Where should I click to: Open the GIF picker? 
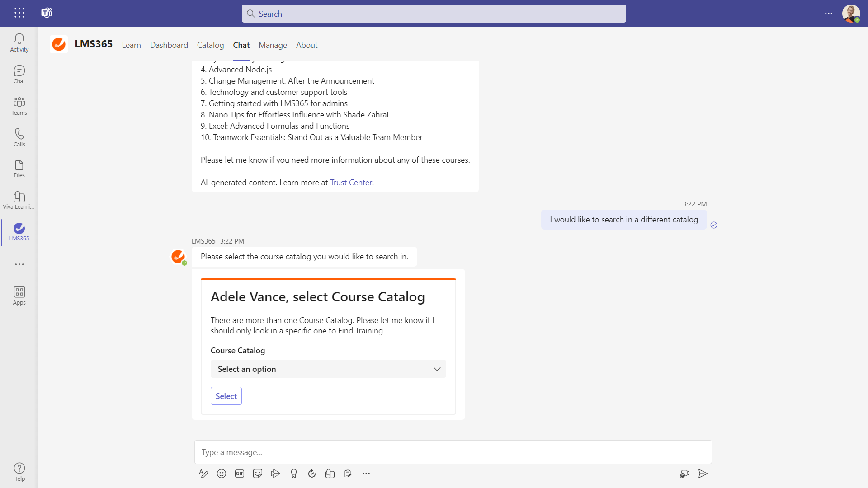pyautogui.click(x=240, y=474)
